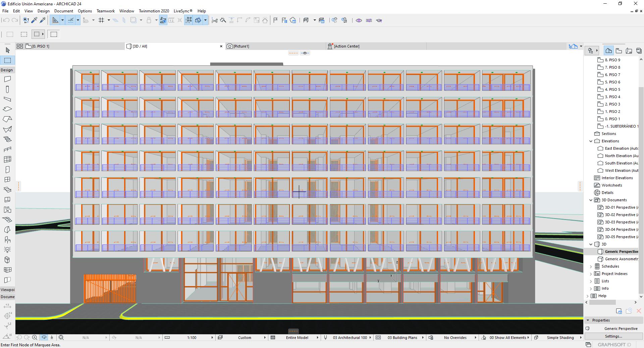The height and width of the screenshot is (348, 644).
Task: Toggle the orbit mode button in status bar
Action: [44, 338]
